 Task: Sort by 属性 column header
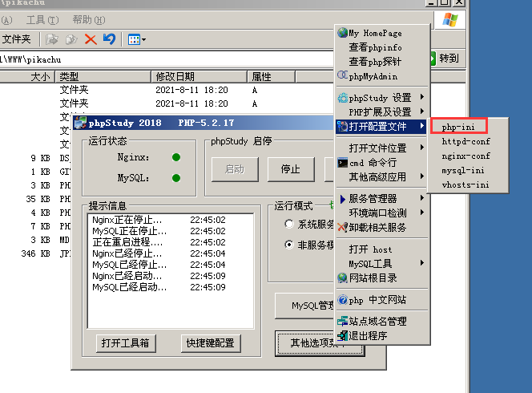(x=271, y=77)
